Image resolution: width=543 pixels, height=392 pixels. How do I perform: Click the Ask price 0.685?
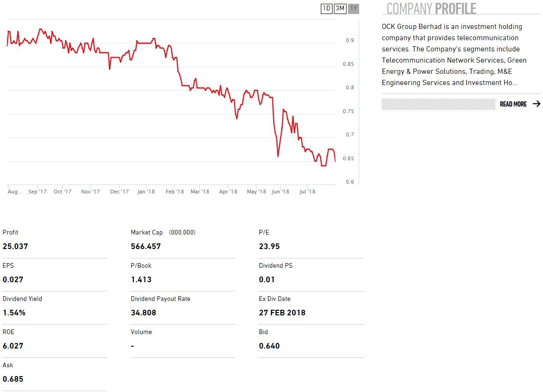13,379
